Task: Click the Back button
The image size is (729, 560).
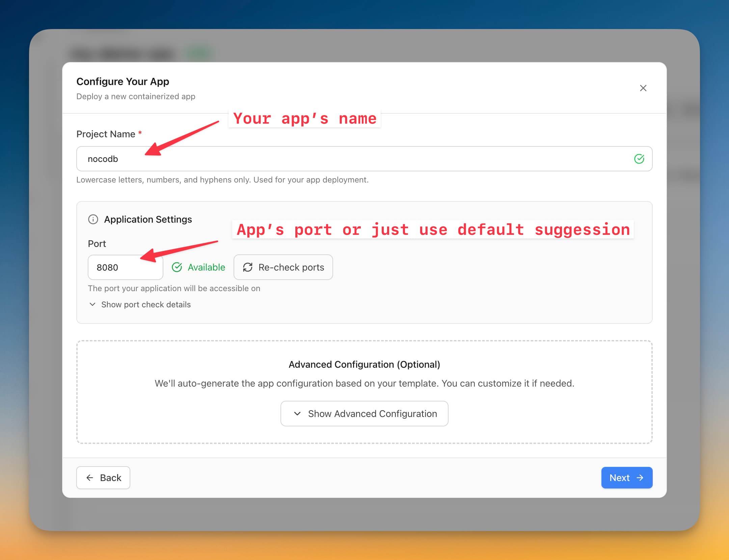Action: [x=103, y=478]
